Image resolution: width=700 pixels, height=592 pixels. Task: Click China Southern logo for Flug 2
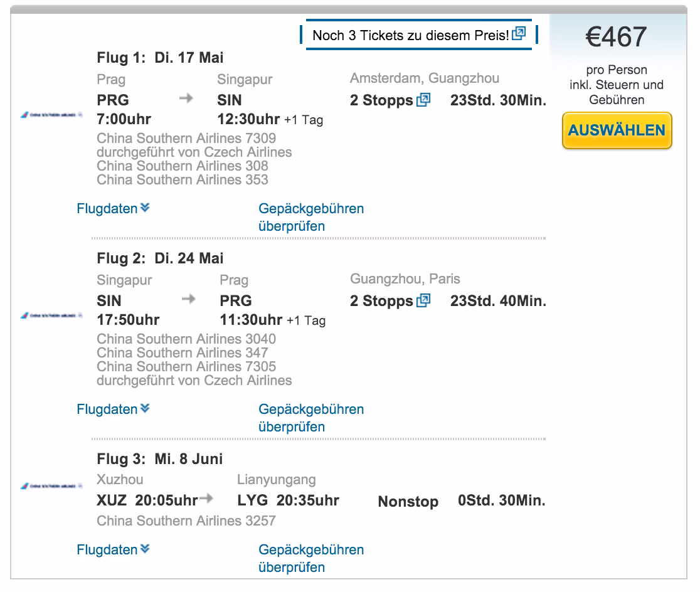point(51,315)
